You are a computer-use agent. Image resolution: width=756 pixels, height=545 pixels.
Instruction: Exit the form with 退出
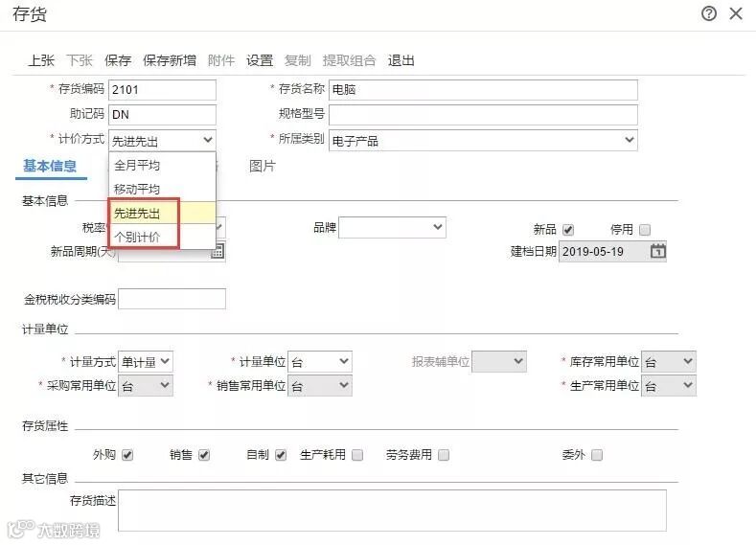(x=401, y=60)
